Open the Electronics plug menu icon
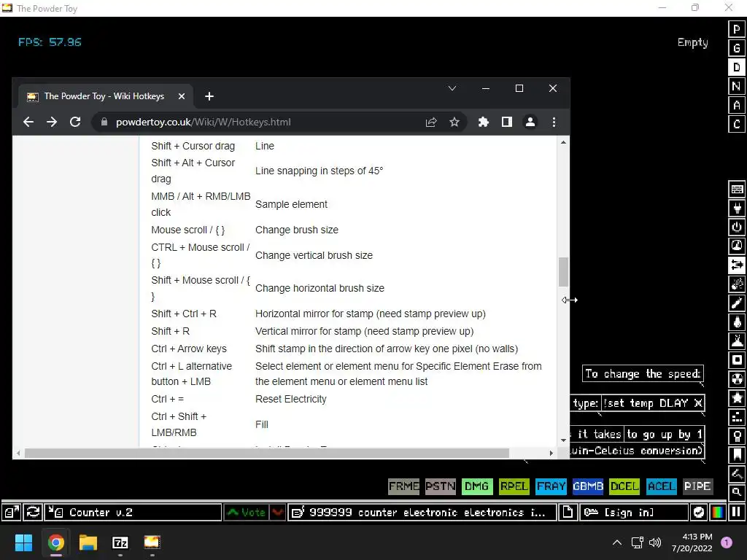The width and height of the screenshot is (747, 560). (x=737, y=208)
